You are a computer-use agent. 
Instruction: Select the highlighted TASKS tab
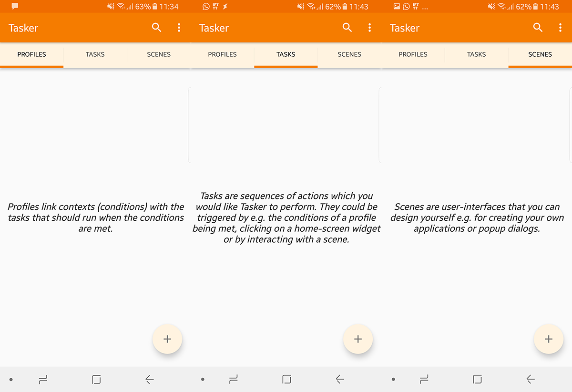coord(286,54)
